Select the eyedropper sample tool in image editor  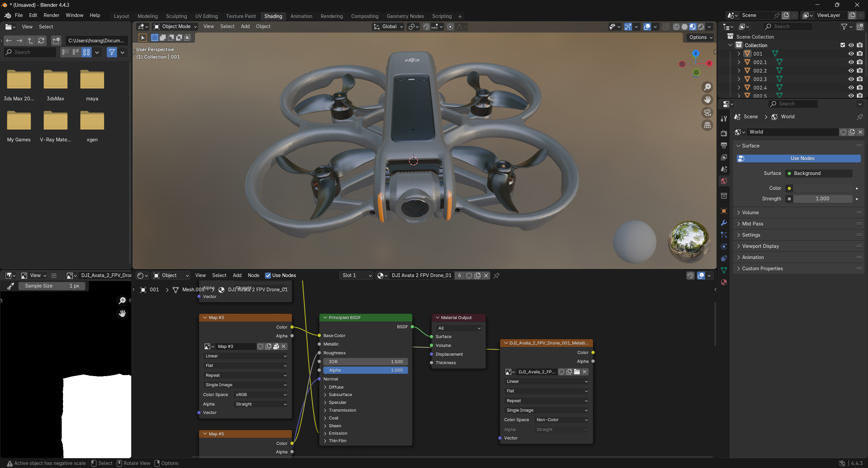11,286
